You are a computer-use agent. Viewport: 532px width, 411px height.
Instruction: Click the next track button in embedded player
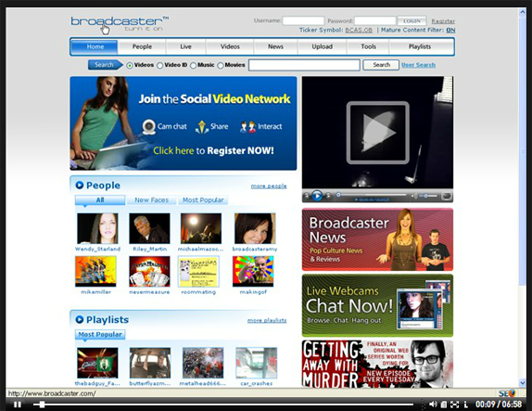tap(328, 196)
